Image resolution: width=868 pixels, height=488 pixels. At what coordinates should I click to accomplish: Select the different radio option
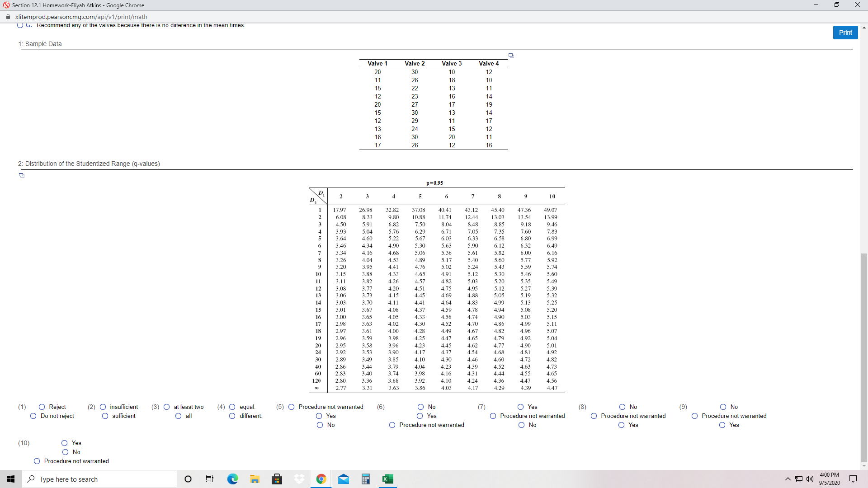click(232, 416)
